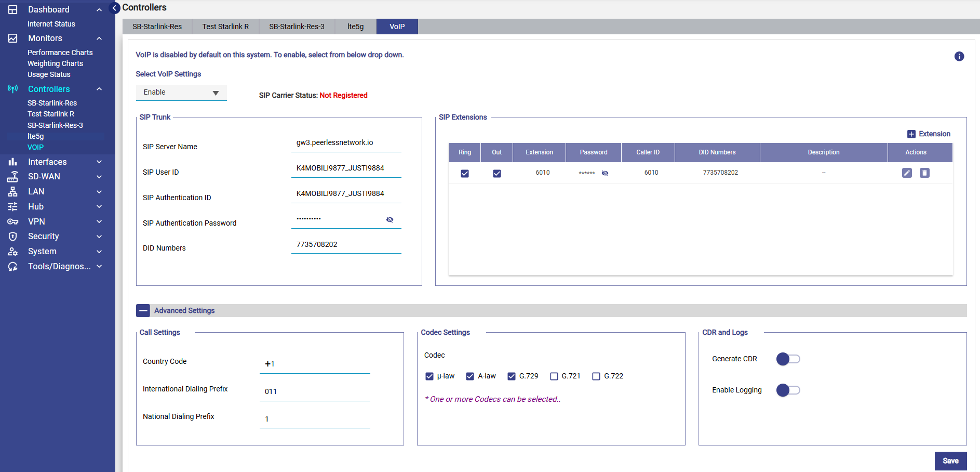The width and height of the screenshot is (980, 472).
Task: Reveal the password for extension 6010
Action: [605, 173]
